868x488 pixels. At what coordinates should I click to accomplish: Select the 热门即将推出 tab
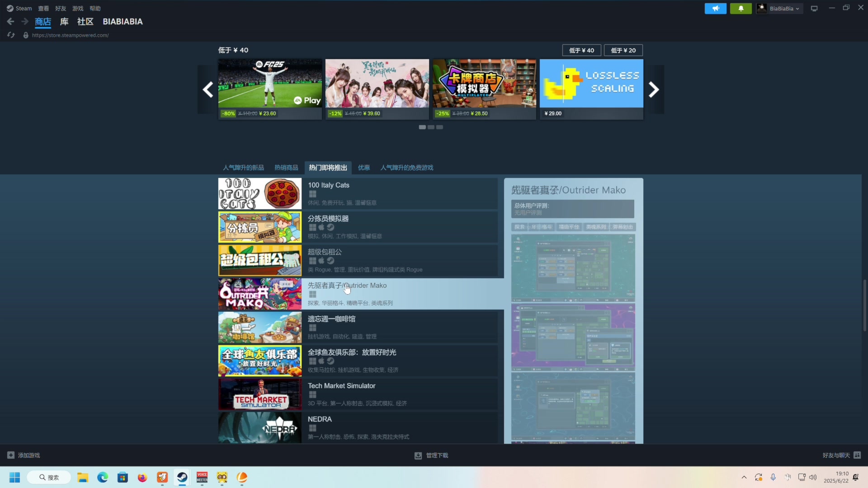[x=328, y=168]
